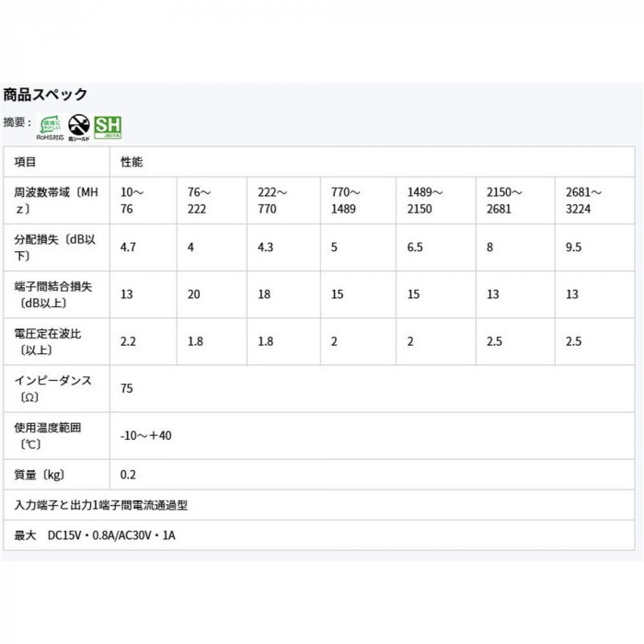
Task: Click the -10～+40 temperature range value
Action: point(145,435)
